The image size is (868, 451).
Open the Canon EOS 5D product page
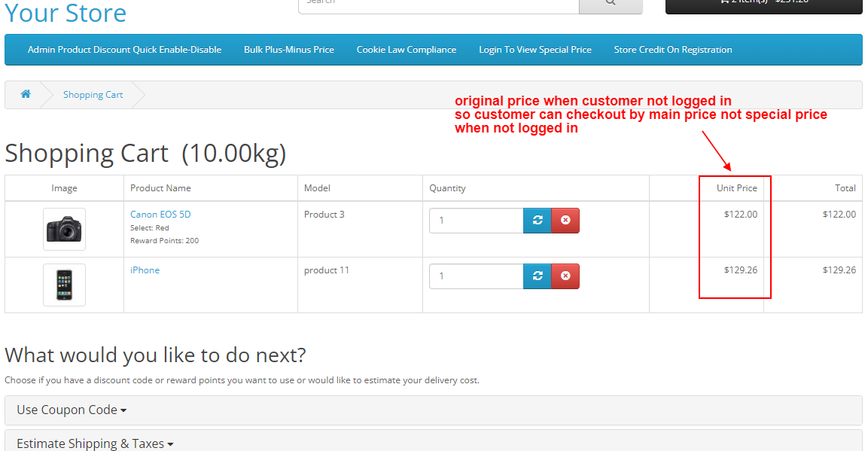(x=160, y=214)
